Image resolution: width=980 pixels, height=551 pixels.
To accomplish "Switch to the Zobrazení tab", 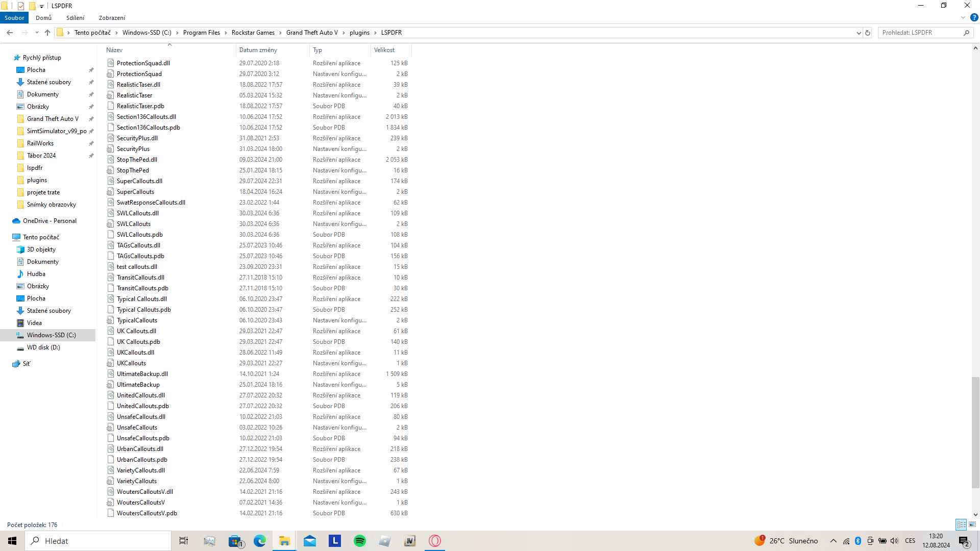I will (x=112, y=18).
